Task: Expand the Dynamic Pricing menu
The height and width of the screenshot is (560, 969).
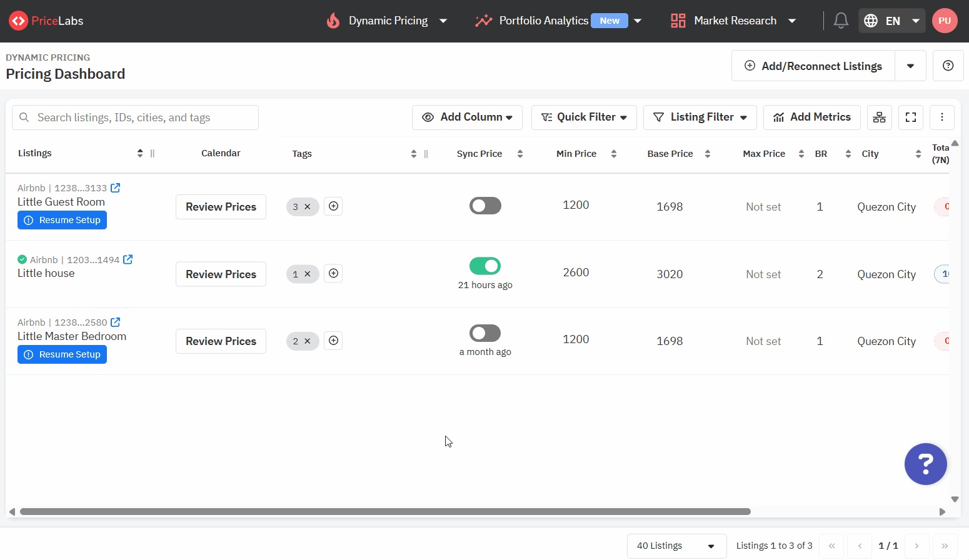Action: click(x=387, y=21)
